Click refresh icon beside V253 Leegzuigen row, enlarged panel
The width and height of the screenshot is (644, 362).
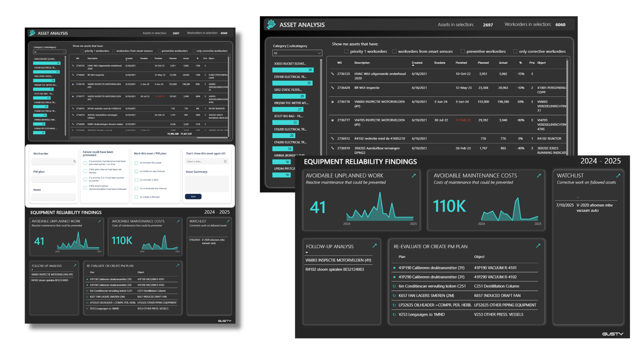coord(394,314)
